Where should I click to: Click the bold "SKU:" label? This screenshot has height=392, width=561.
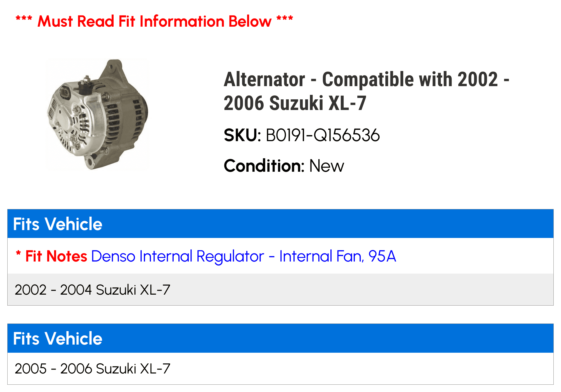[242, 135]
